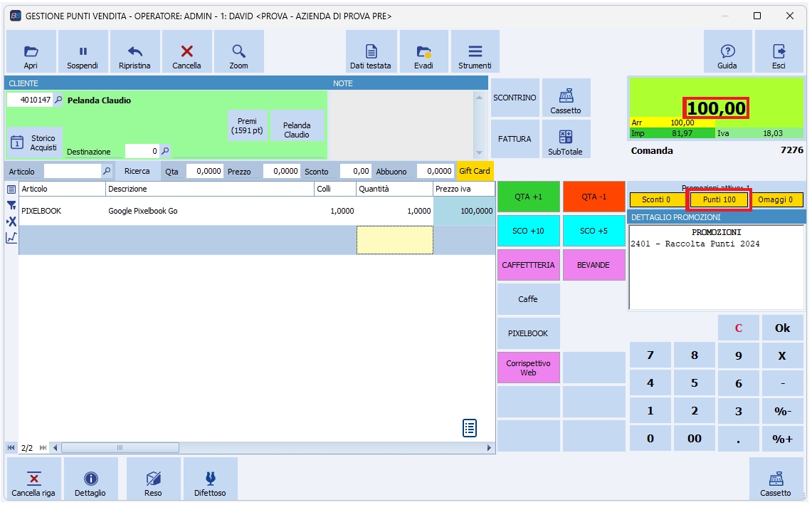Go to last record navigation arrow
The width and height of the screenshot is (812, 505).
[x=43, y=447]
